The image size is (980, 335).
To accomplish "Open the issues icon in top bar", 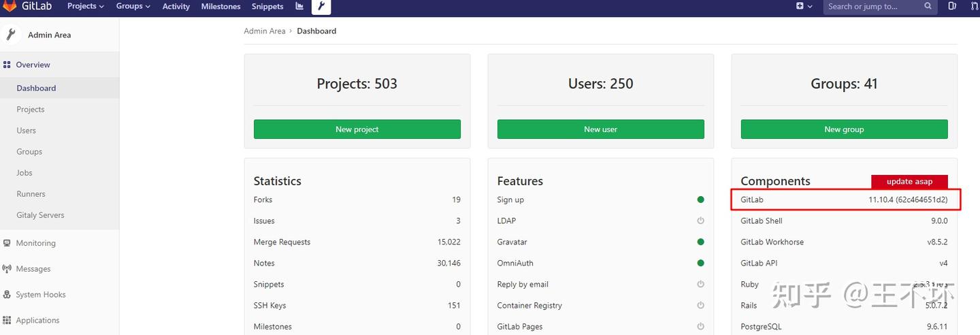I will [952, 6].
